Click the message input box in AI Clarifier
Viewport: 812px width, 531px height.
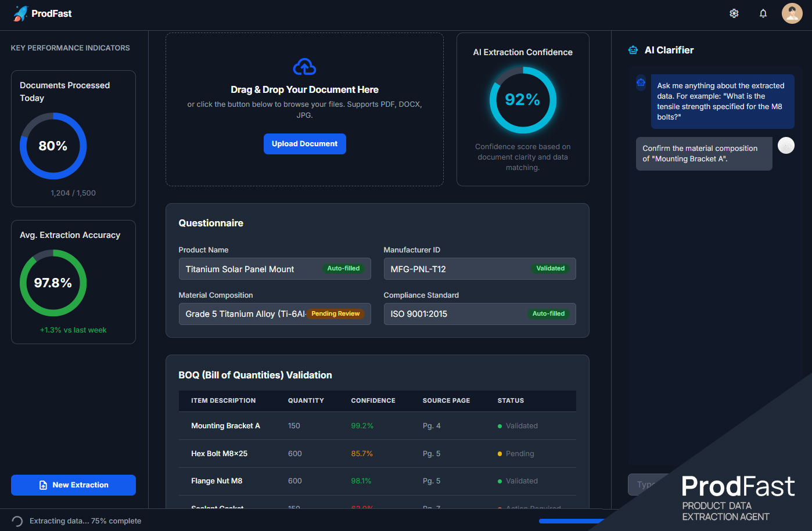(x=645, y=485)
